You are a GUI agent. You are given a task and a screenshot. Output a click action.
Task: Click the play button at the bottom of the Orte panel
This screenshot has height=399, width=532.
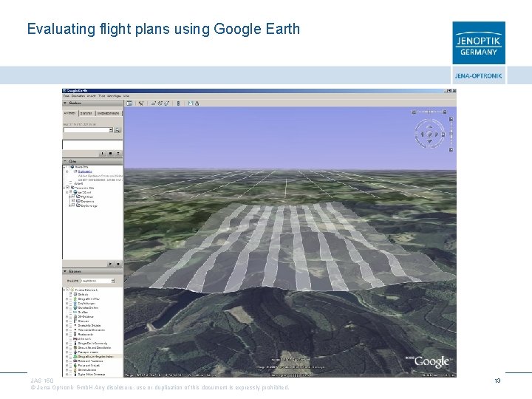coord(110,264)
